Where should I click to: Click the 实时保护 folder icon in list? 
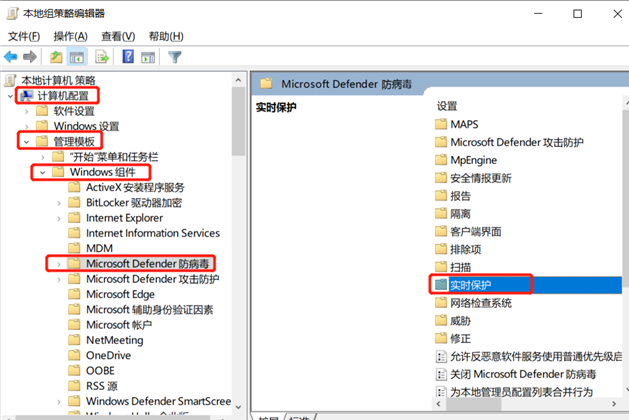coord(441,285)
